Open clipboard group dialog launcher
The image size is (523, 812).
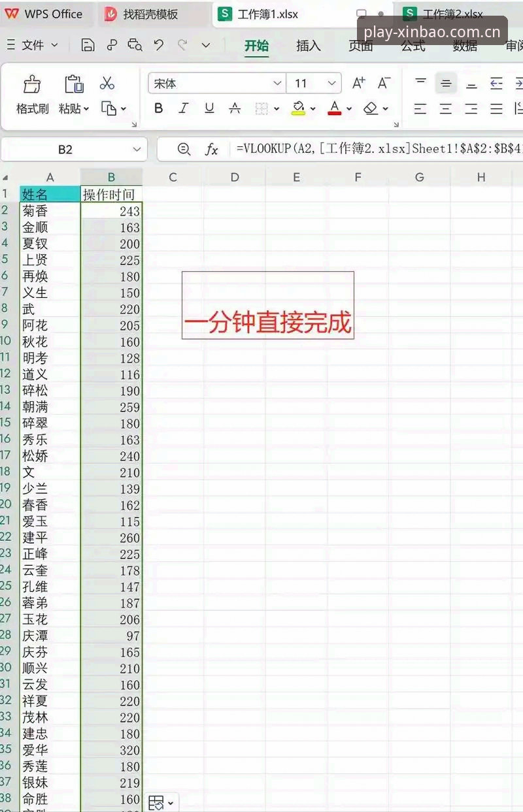point(135,124)
